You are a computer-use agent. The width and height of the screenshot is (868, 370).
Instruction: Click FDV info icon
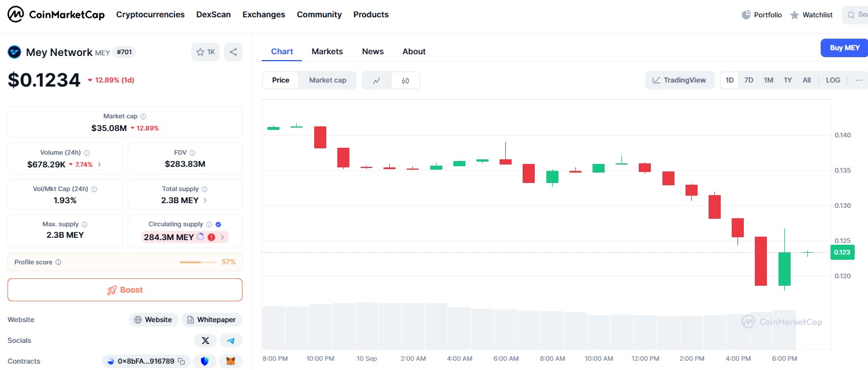click(x=193, y=153)
